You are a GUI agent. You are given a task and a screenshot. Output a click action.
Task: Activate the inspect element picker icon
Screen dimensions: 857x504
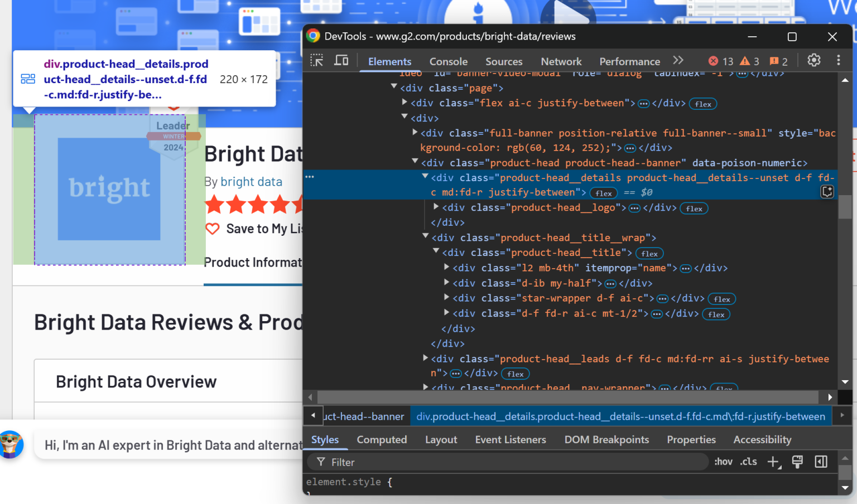317,61
